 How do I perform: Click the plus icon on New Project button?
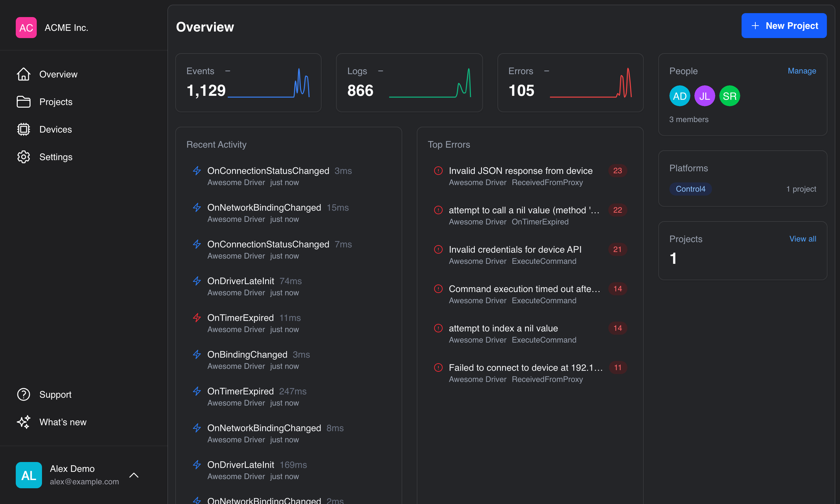click(x=755, y=26)
